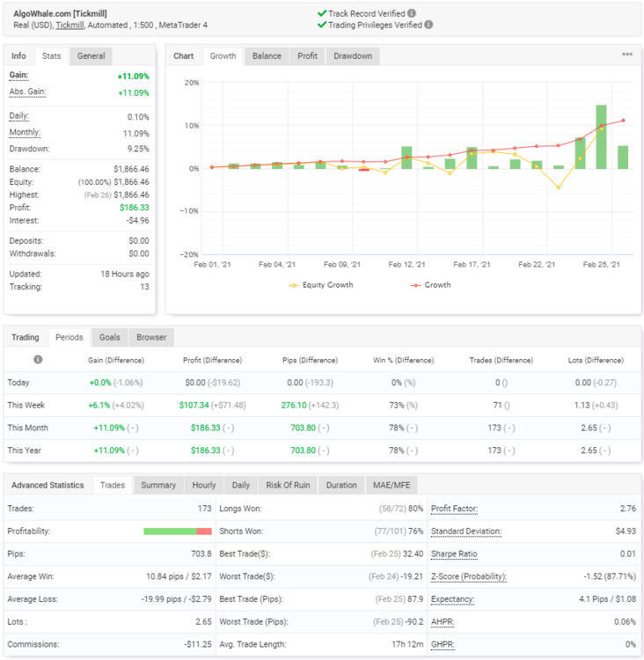Click the Commissions value -$11.25
Viewport: 644px width, 660px height.
tap(198, 645)
